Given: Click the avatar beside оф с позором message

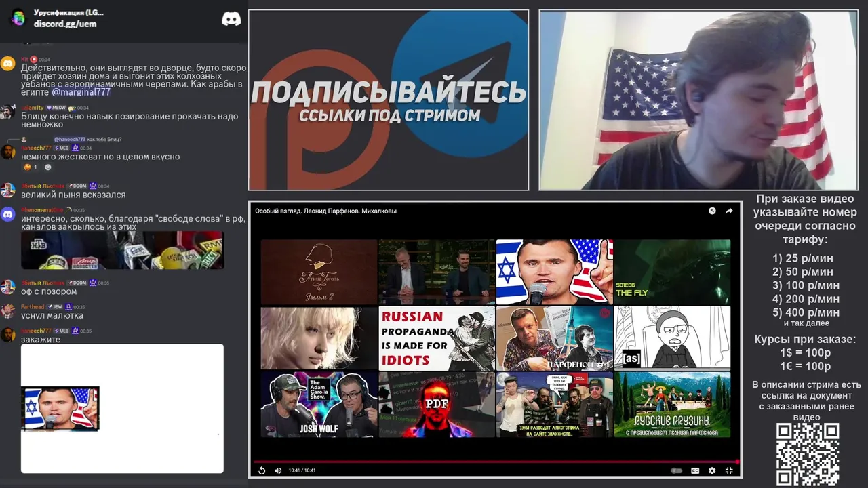Looking at the screenshot, I should point(8,287).
